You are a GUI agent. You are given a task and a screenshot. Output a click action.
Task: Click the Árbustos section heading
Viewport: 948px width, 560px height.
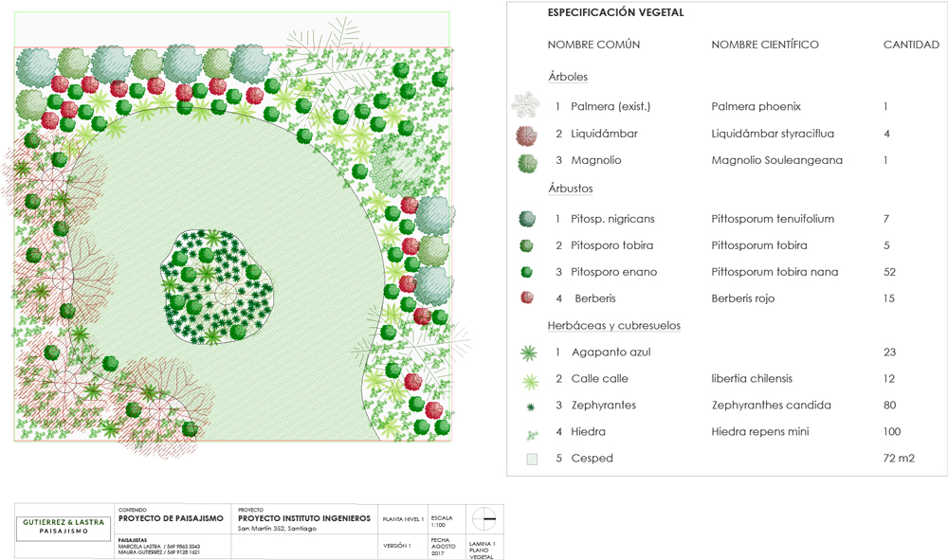570,189
